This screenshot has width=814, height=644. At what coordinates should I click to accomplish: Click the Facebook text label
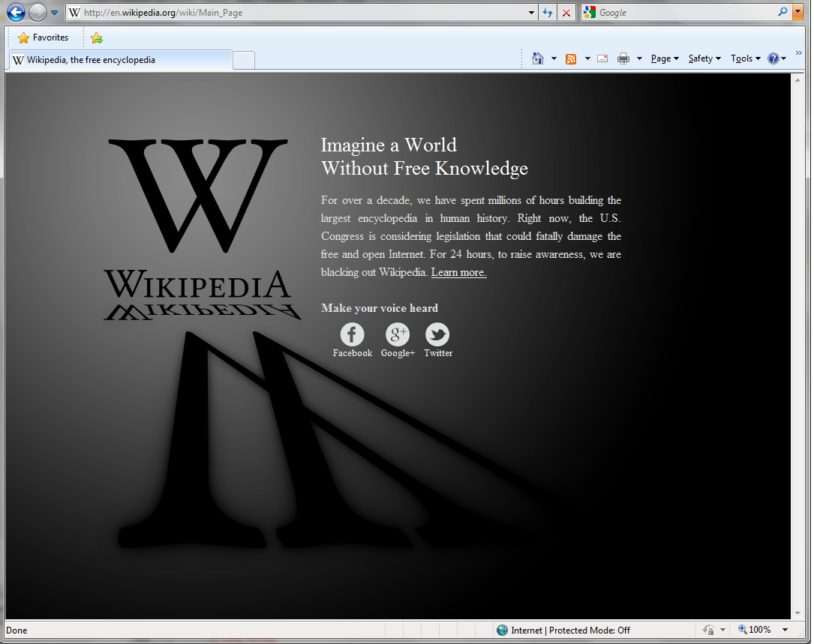[353, 353]
